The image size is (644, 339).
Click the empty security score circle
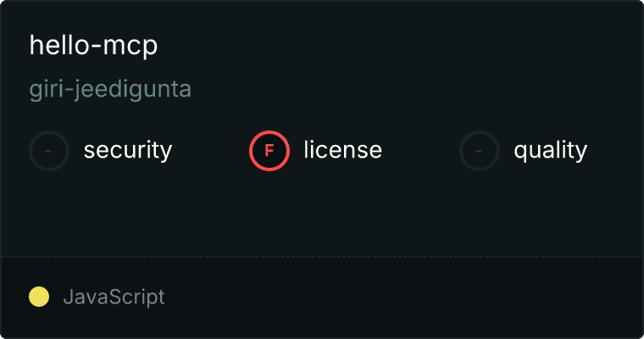click(49, 151)
